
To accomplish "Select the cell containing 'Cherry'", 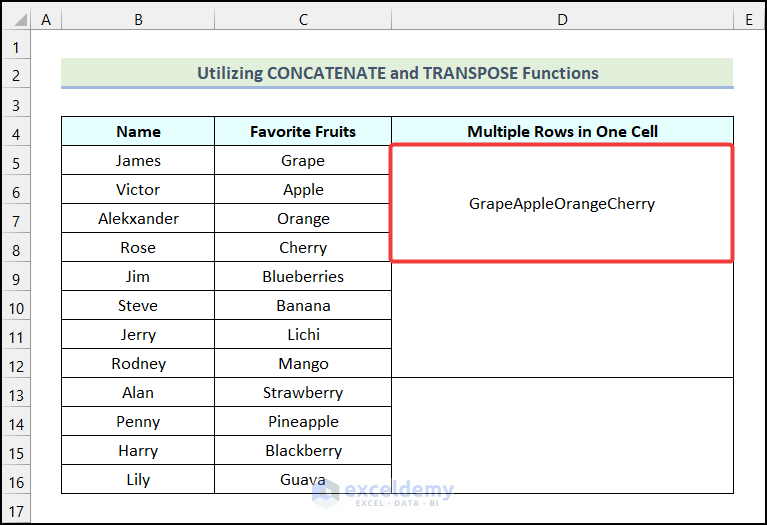I will [x=303, y=247].
